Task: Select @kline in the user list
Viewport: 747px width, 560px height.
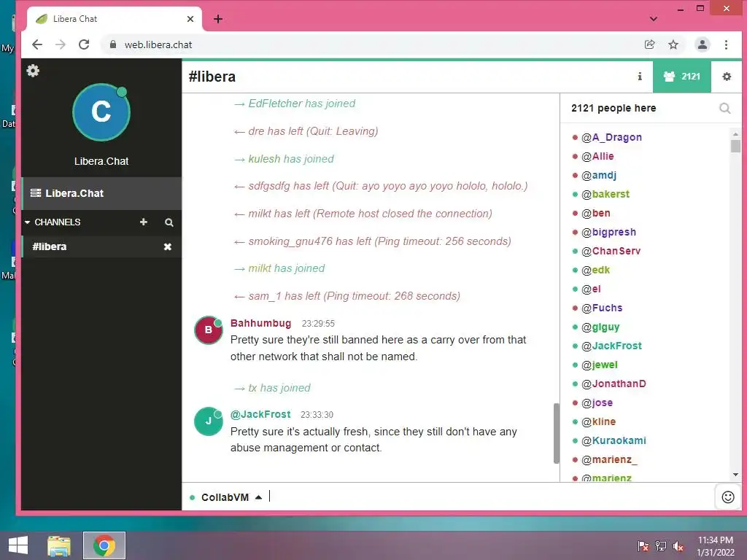Action: click(598, 421)
